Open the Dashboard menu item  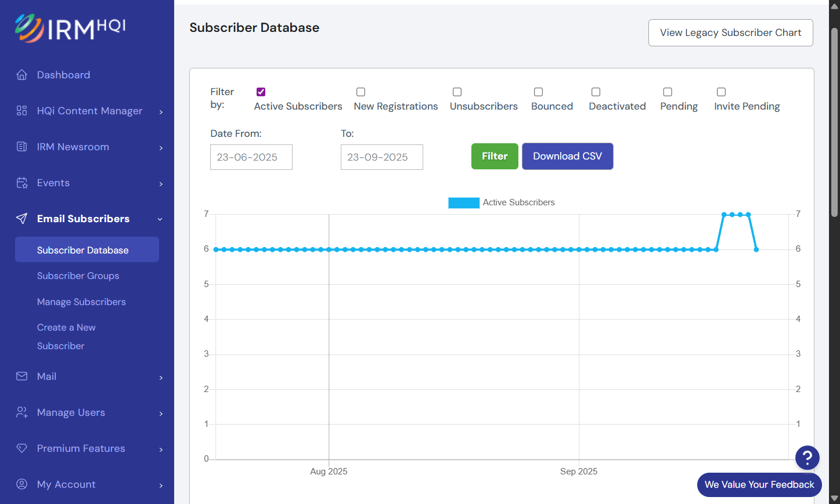click(64, 75)
